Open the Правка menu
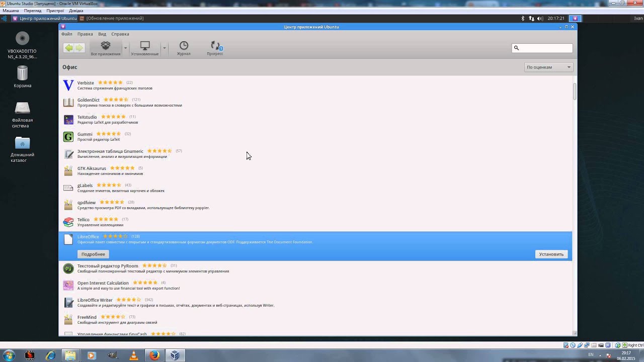 (x=85, y=34)
